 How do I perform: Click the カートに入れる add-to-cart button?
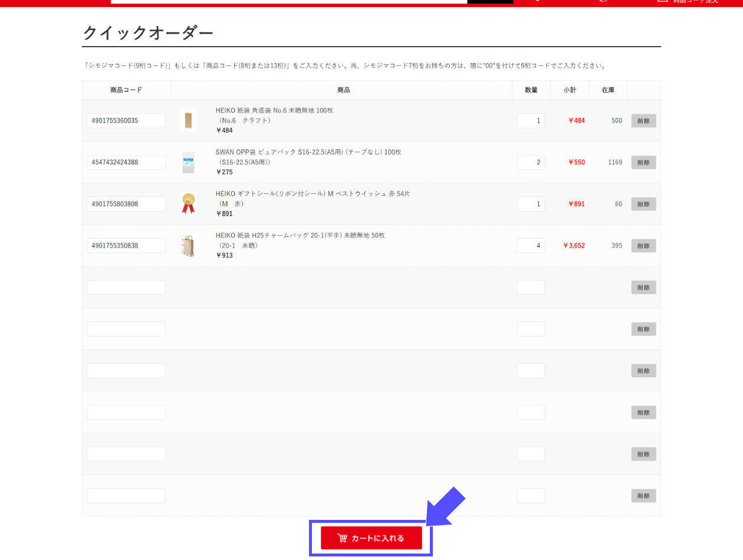pos(371,538)
